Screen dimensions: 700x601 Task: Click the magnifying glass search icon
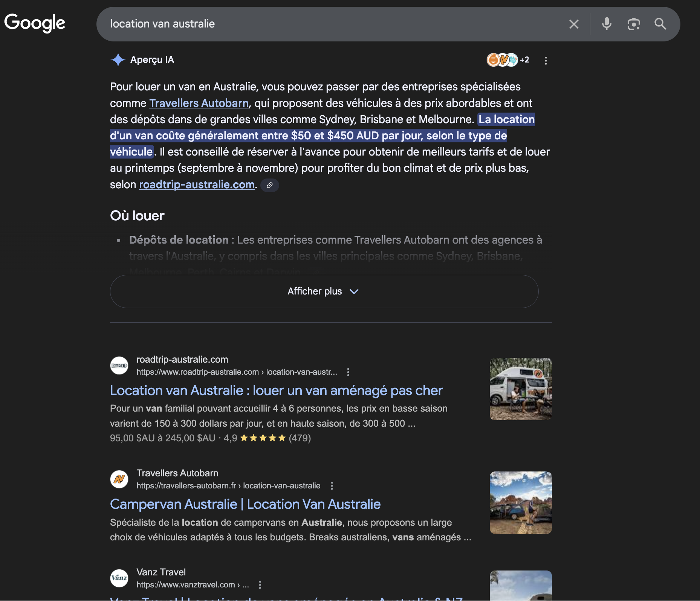[x=660, y=24]
